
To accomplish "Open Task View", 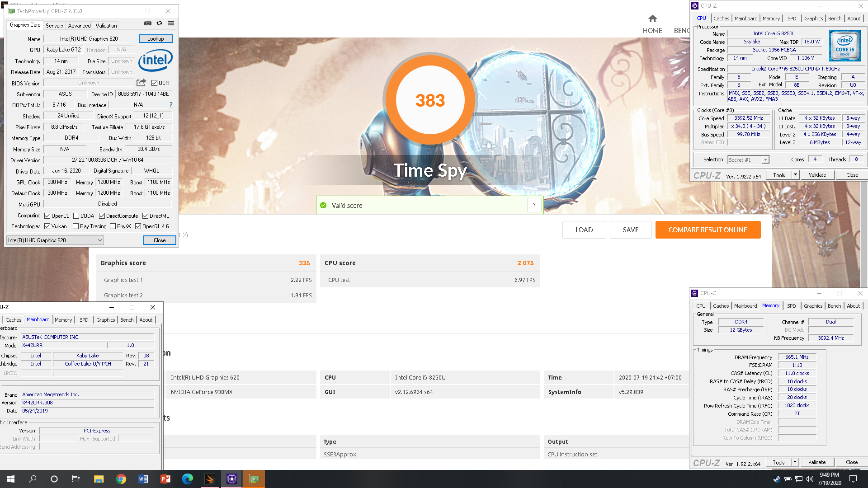I will coord(76,479).
